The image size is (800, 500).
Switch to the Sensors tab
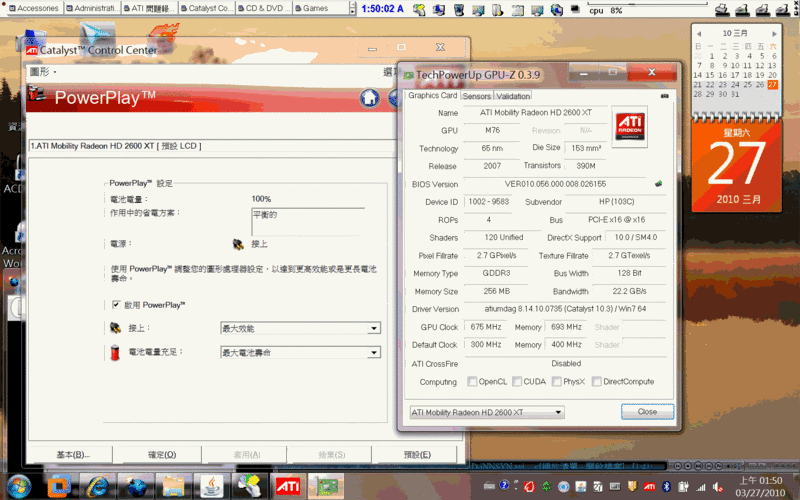coord(476,96)
